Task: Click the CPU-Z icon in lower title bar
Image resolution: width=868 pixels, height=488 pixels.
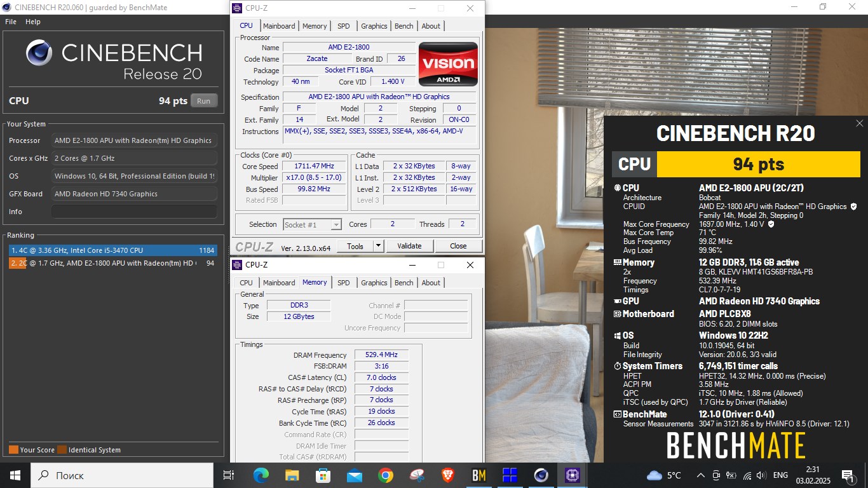Action: coord(237,265)
